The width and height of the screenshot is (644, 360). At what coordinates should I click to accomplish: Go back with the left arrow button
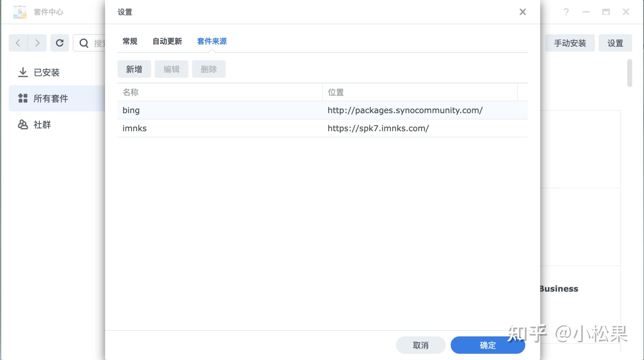click(x=18, y=43)
